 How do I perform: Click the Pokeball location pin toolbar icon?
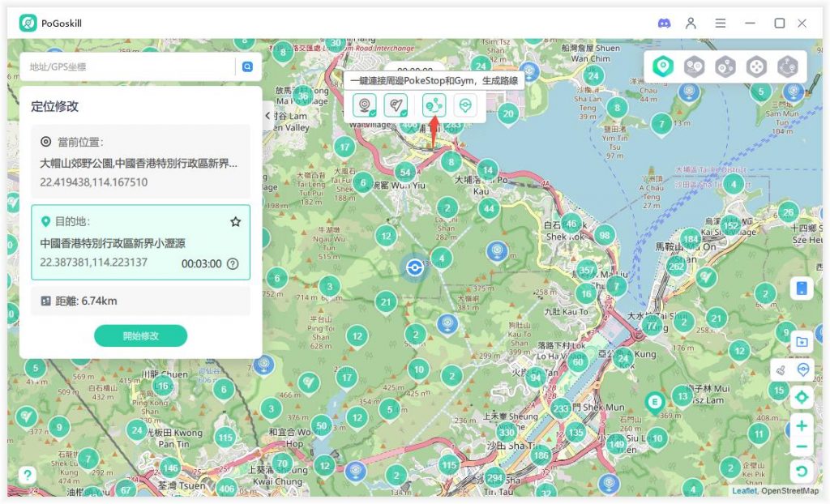coord(464,105)
